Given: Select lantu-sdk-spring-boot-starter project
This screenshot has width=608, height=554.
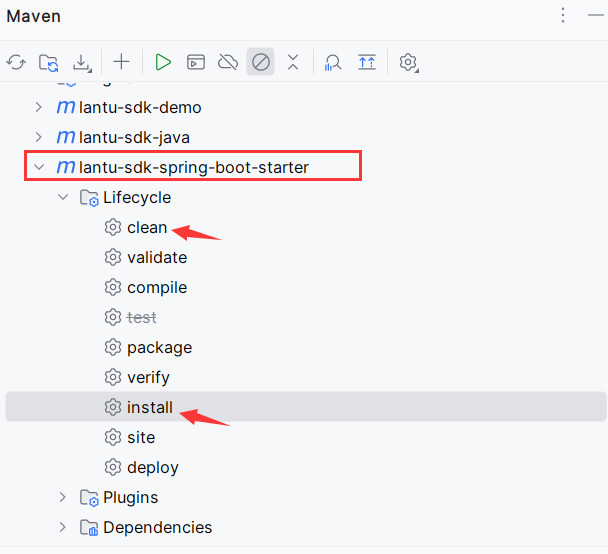Looking at the screenshot, I should (x=306, y=167).
